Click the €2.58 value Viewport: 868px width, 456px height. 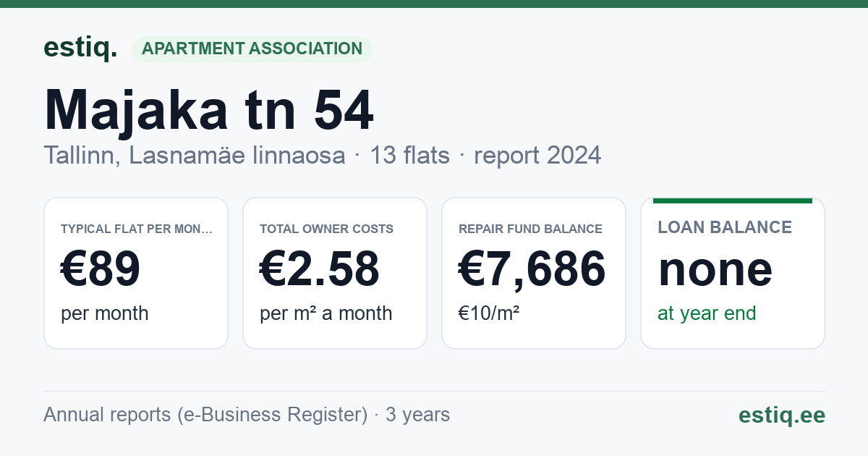pos(320,269)
